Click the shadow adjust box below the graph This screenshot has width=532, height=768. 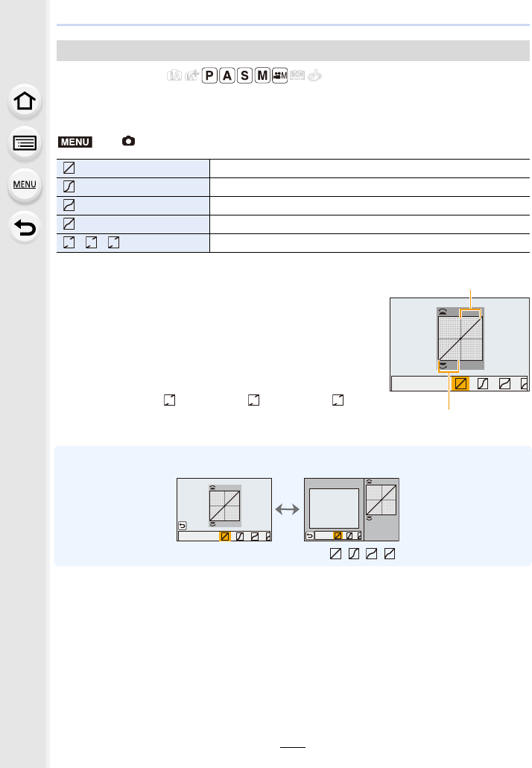(x=449, y=366)
